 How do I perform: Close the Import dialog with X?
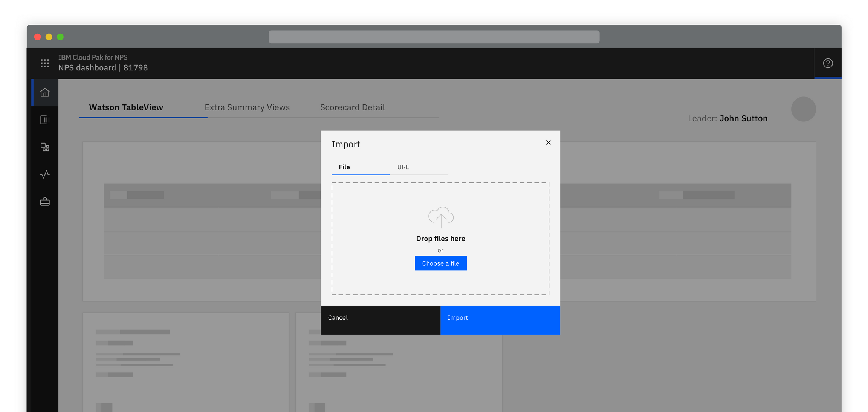[x=548, y=142]
